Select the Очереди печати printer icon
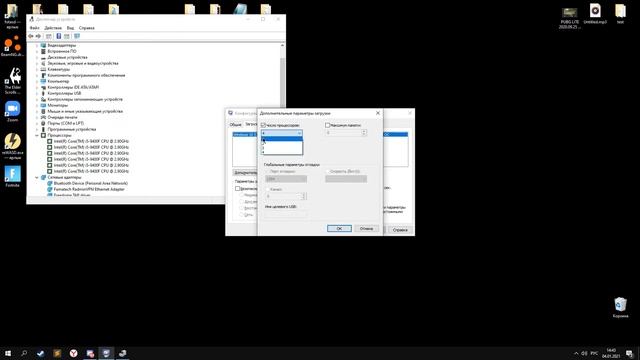 (x=43, y=117)
